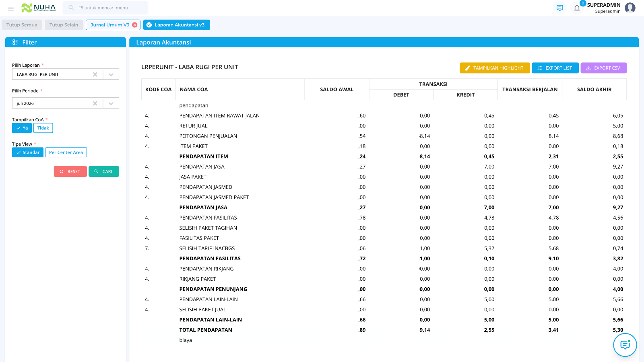Open the floating chat support bubble
Screen dimensions: 644x362
coord(625,345)
